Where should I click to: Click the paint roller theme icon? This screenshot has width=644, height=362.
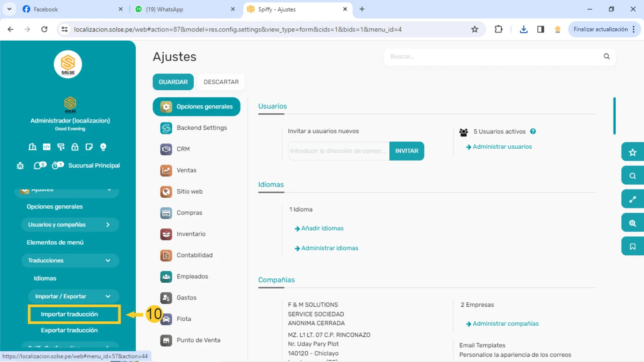61,147
